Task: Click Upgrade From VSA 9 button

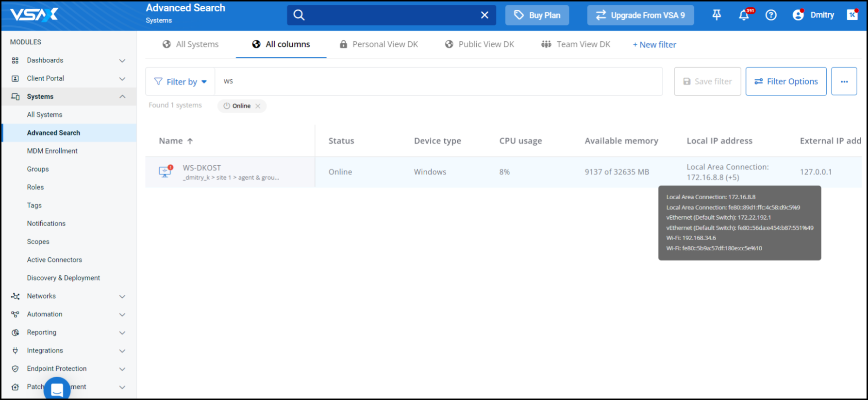Action: (x=640, y=15)
